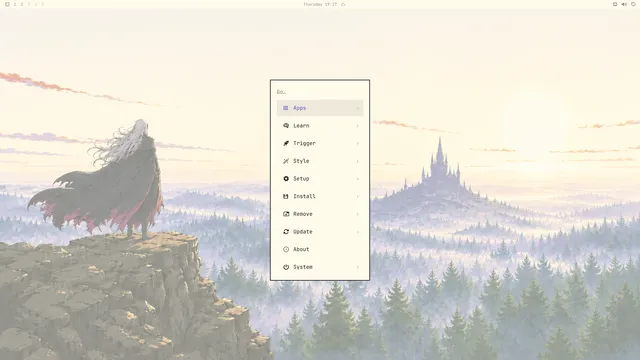Click the Thursday 19:27 clock
This screenshot has height=360, width=640.
click(x=320, y=4)
